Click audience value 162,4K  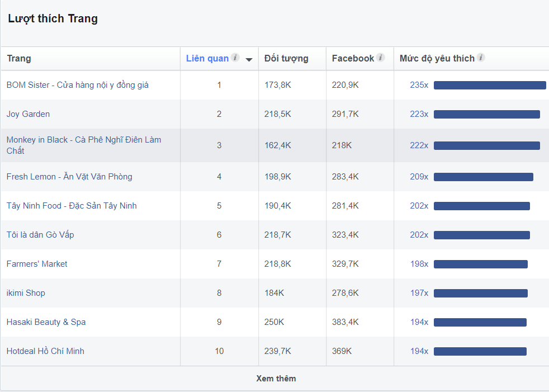click(x=278, y=145)
